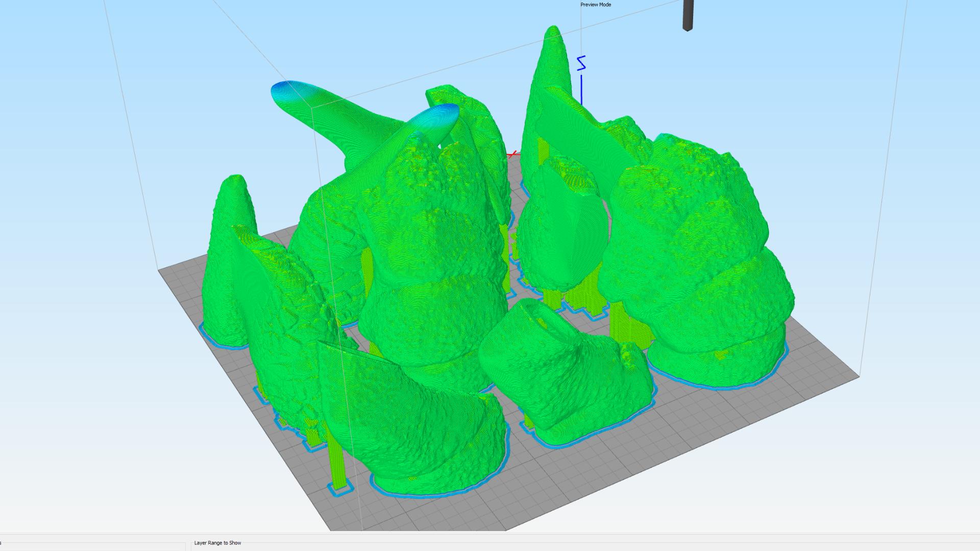Click the Preview Mode label
This screenshot has height=551, width=980.
(x=595, y=5)
